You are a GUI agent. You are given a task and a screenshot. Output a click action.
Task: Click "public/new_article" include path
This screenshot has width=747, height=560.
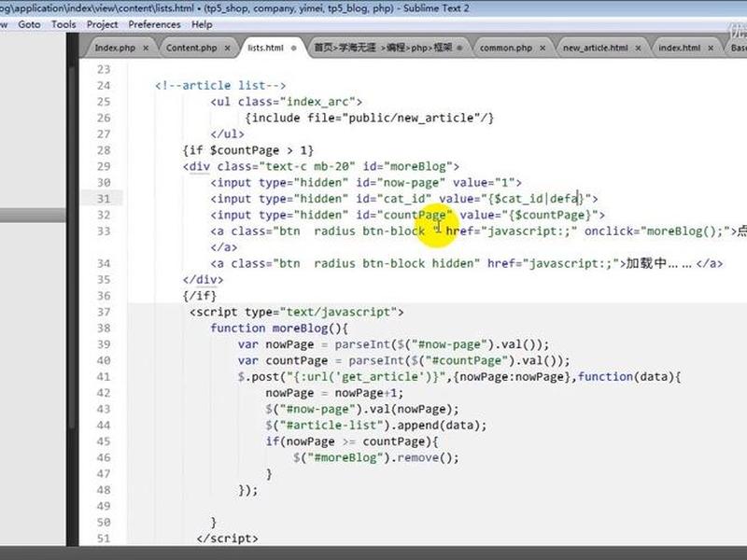(414, 119)
